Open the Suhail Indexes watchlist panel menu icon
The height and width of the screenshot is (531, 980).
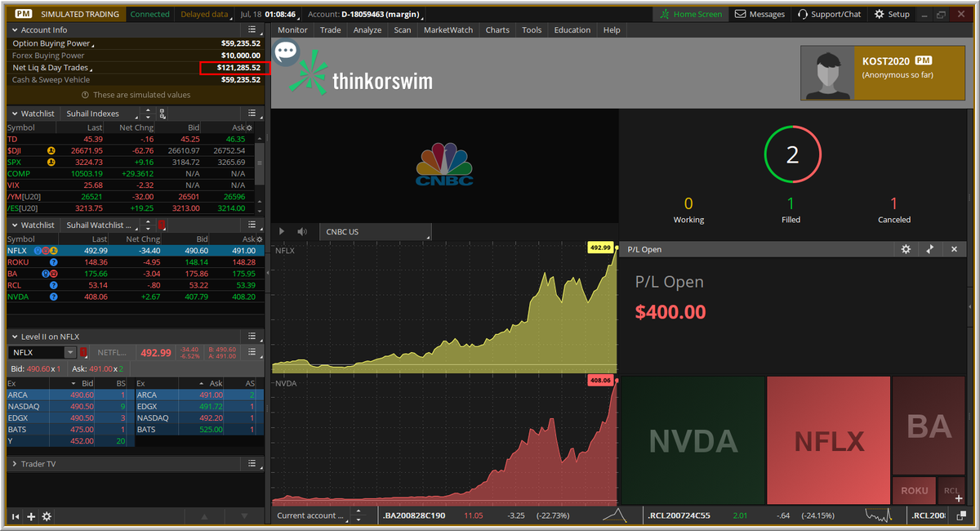click(x=252, y=114)
